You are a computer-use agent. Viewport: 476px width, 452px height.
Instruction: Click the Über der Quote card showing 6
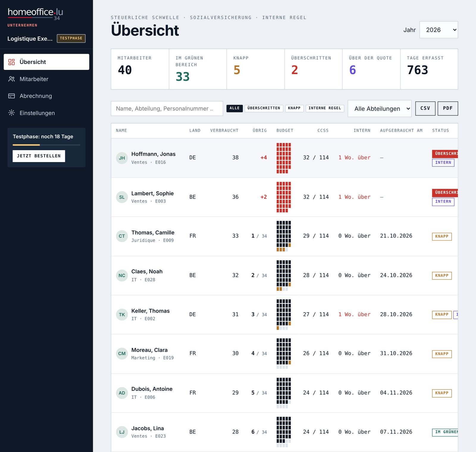point(371,69)
